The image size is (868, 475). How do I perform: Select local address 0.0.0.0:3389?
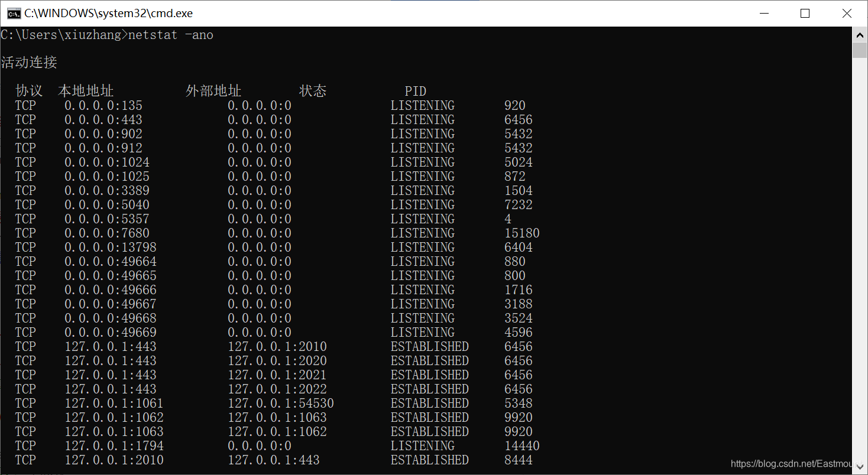[x=107, y=191]
